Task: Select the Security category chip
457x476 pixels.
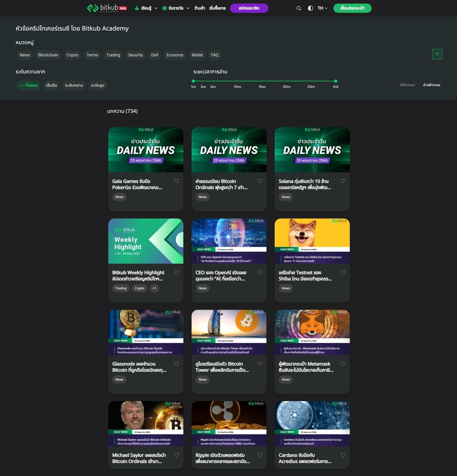Action: (x=136, y=55)
